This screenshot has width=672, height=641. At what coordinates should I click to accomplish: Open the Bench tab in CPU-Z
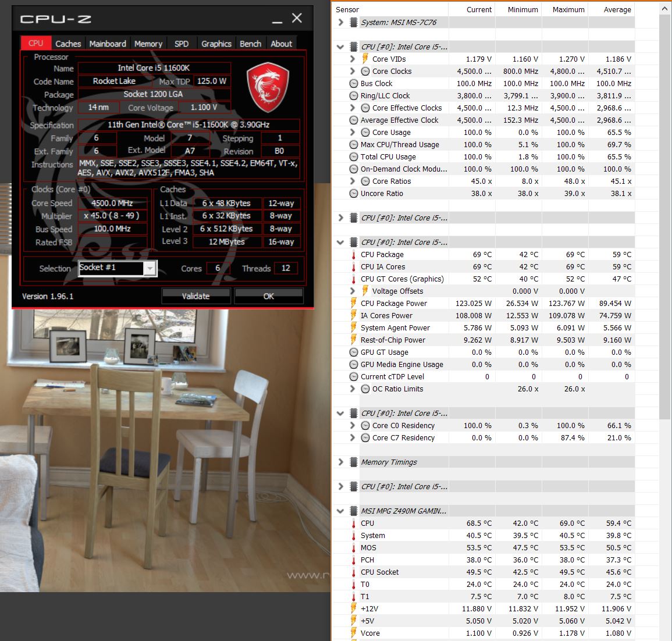250,44
